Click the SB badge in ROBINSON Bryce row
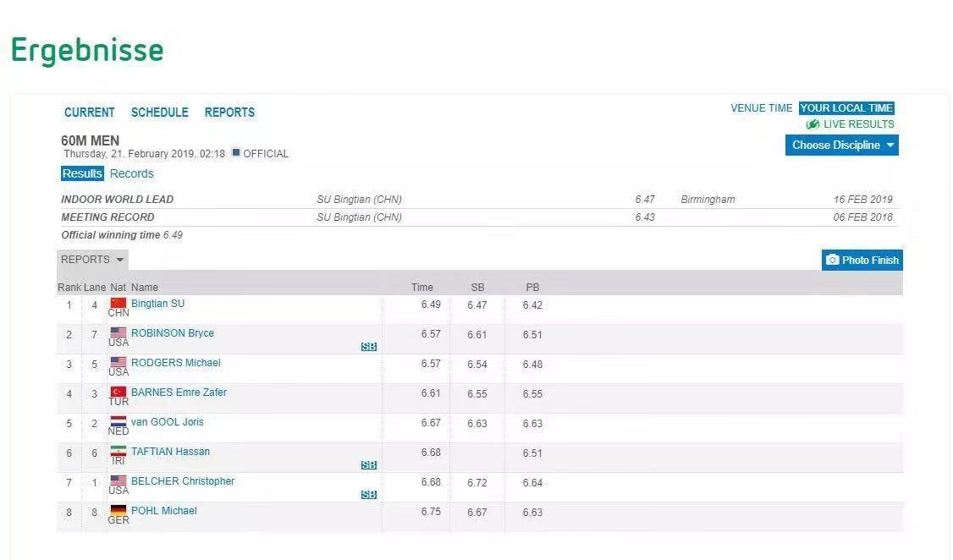Image resolution: width=953 pixels, height=560 pixels. 369,347
